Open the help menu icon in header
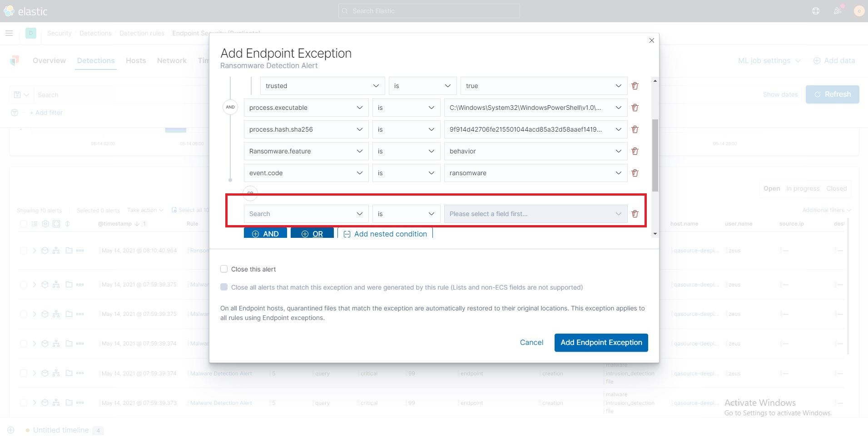The image size is (868, 438). (x=816, y=11)
